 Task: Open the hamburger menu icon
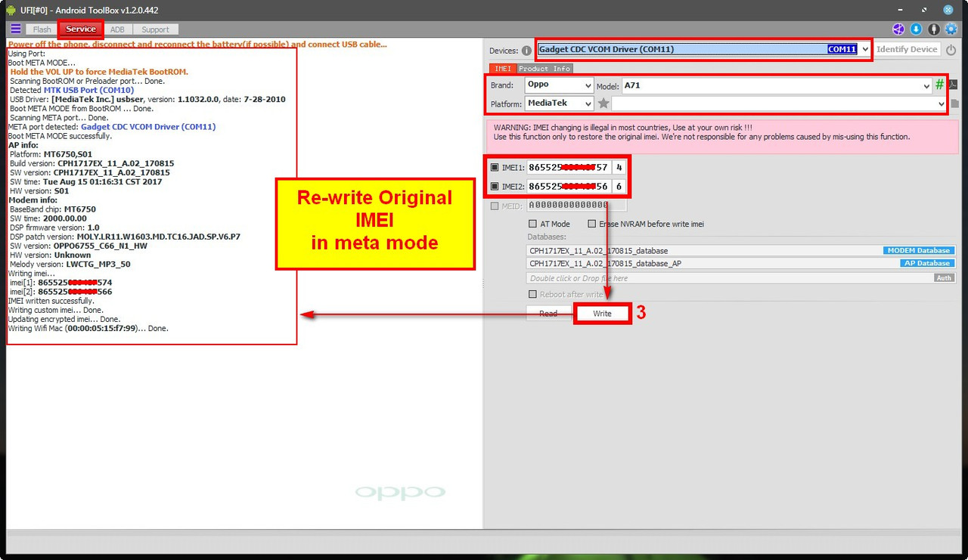pos(16,29)
